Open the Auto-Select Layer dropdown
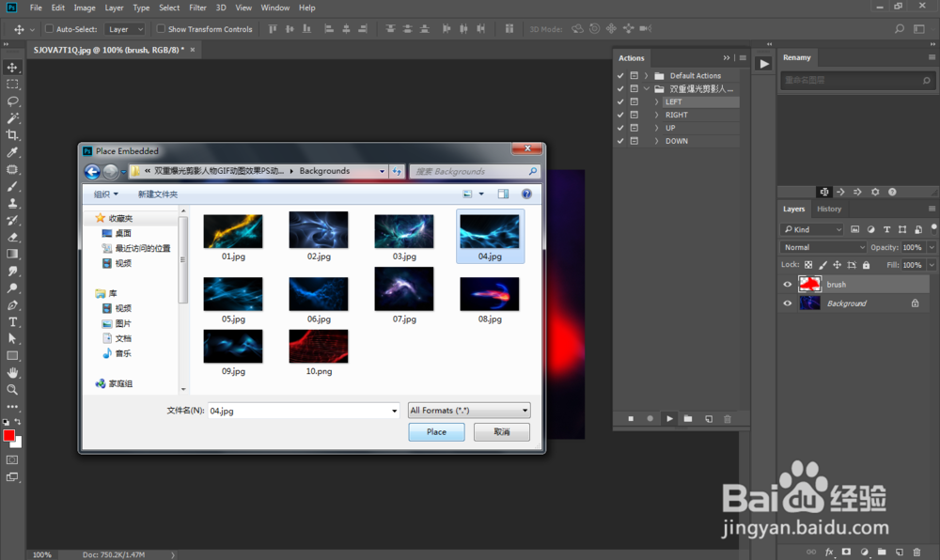 point(125,29)
